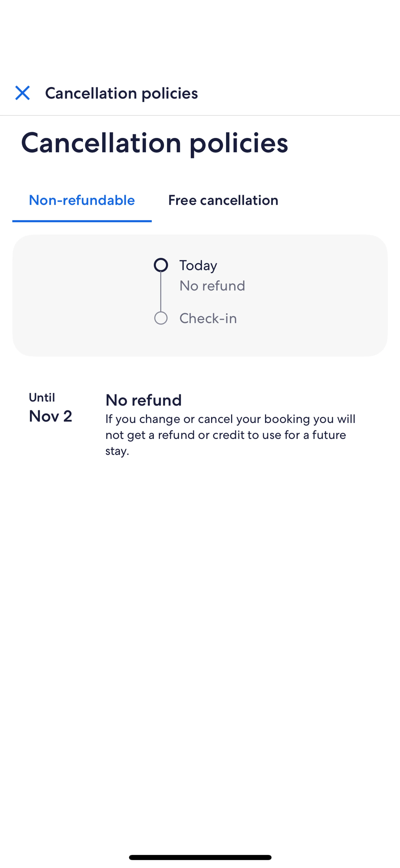Tap the Today label in timeline
This screenshot has width=400, height=868.
pyautogui.click(x=198, y=265)
